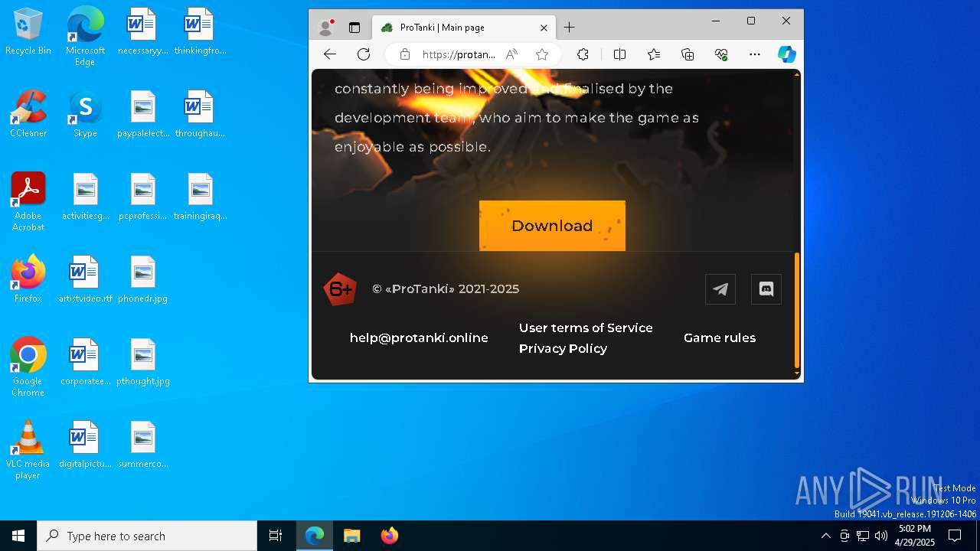
Task: Show hidden system tray icons
Action: click(825, 536)
